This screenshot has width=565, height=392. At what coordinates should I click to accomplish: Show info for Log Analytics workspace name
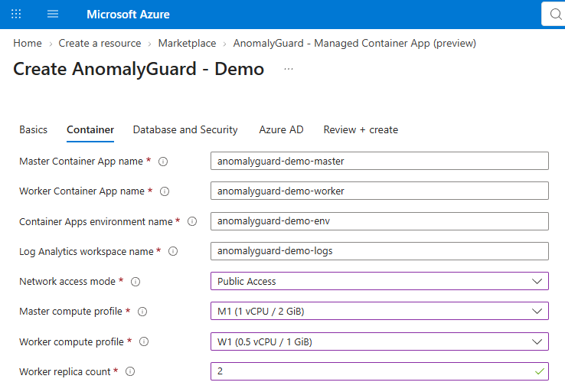tap(173, 251)
